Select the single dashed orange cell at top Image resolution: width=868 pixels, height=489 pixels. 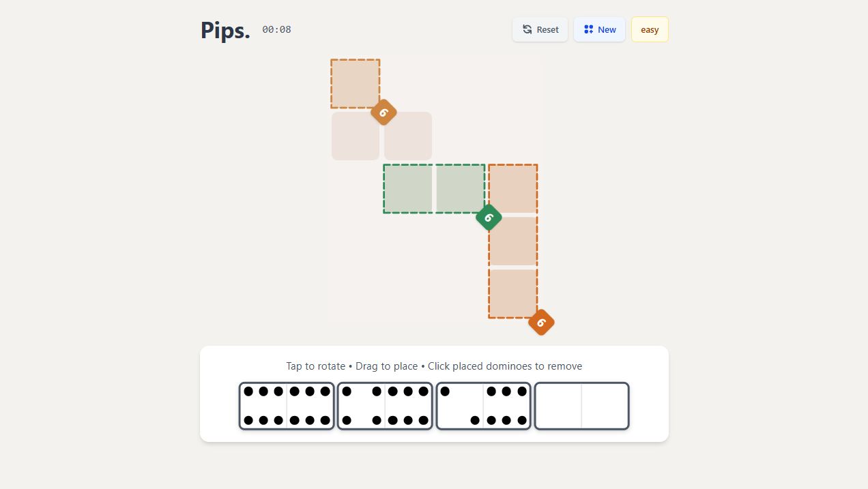[x=355, y=83]
